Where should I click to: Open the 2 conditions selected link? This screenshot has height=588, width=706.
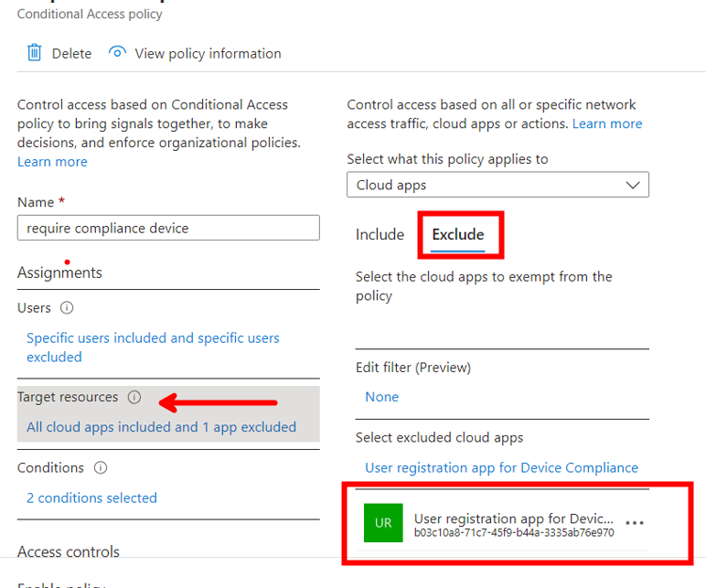(x=91, y=497)
